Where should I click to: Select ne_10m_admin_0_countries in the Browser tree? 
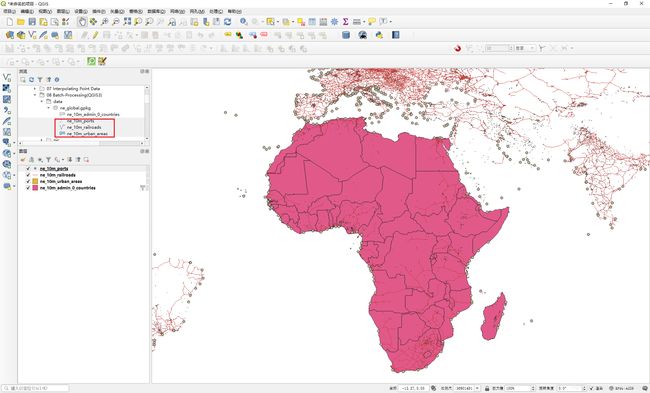93,114
